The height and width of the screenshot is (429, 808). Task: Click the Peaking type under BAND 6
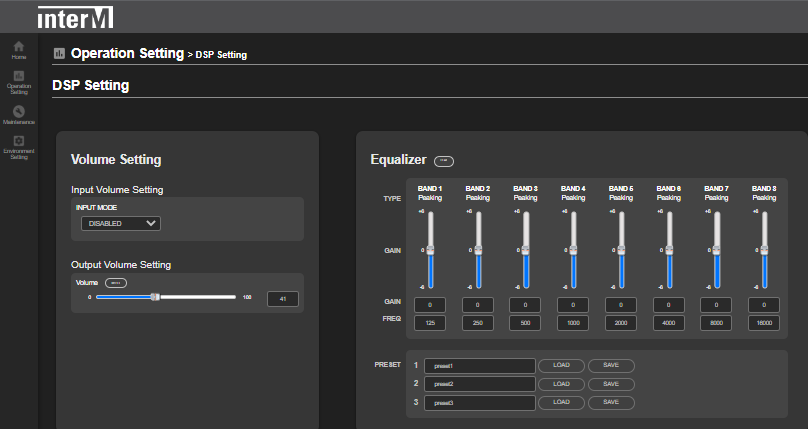(x=669, y=198)
